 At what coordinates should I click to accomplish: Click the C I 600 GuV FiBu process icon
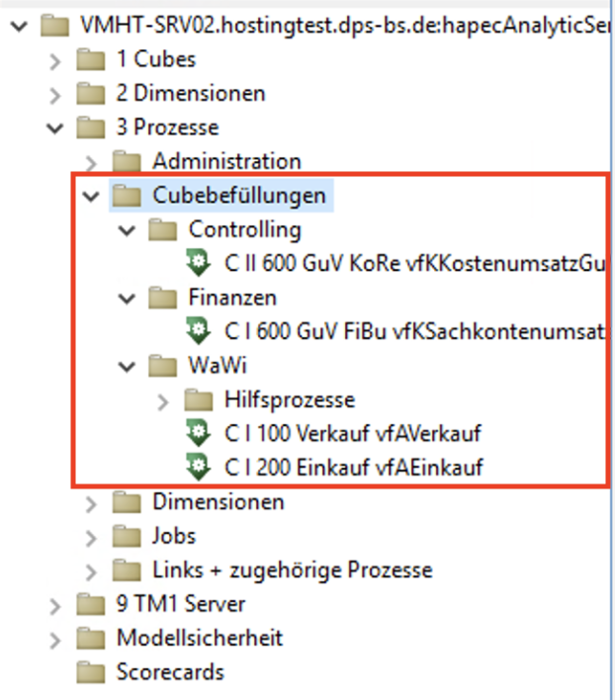pyautogui.click(x=199, y=331)
